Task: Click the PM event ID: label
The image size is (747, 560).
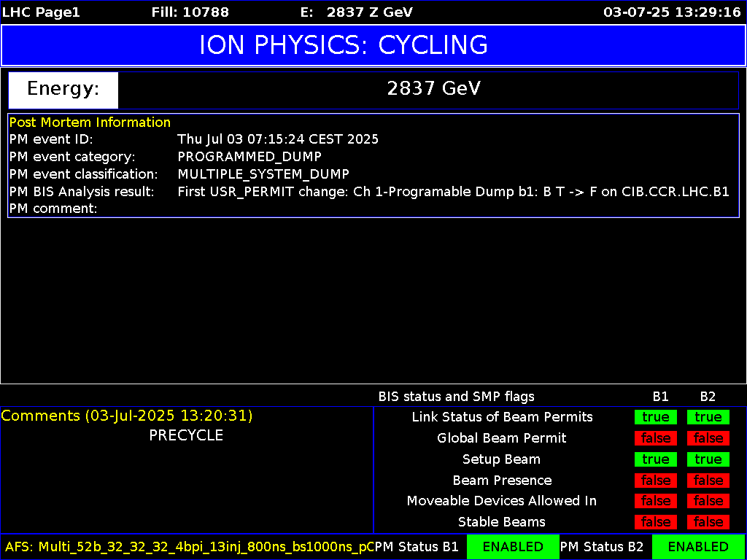Action: [50, 139]
